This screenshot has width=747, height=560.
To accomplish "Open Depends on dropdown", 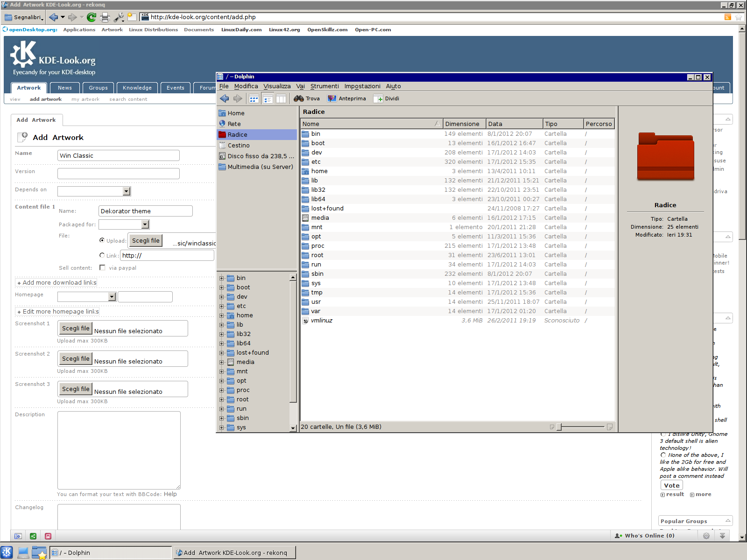I will (94, 191).
